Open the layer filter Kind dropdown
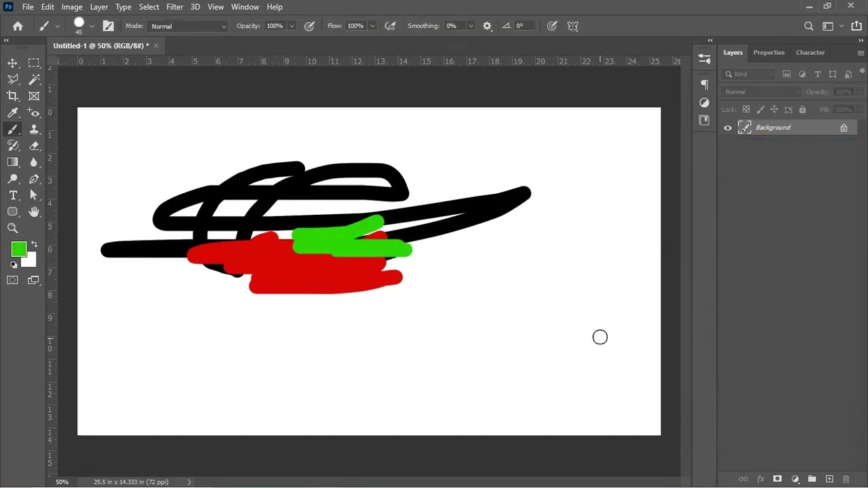This screenshot has width=868, height=488. click(x=749, y=74)
